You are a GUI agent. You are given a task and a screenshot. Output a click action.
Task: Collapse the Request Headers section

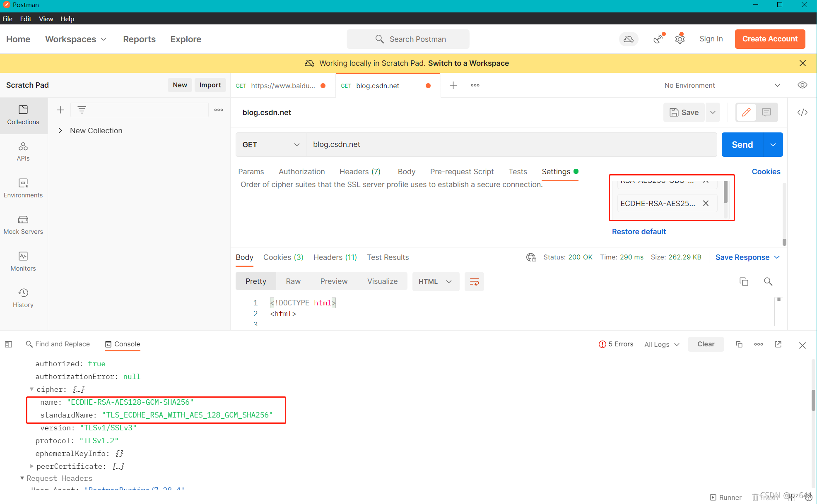click(22, 478)
